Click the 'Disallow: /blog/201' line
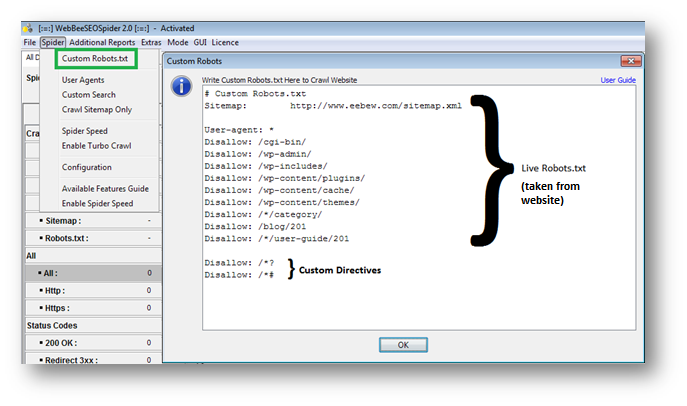The width and height of the screenshot is (687, 406). pyautogui.click(x=255, y=226)
